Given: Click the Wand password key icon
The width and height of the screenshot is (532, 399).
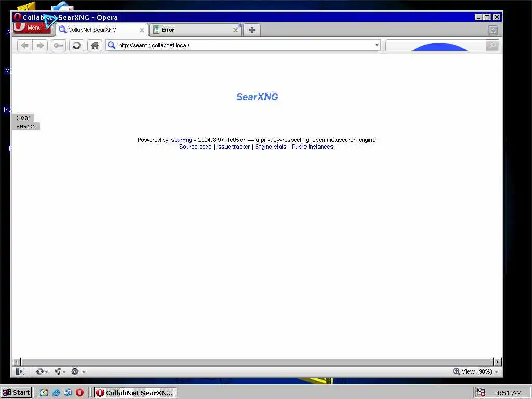Looking at the screenshot, I should click(x=58, y=46).
